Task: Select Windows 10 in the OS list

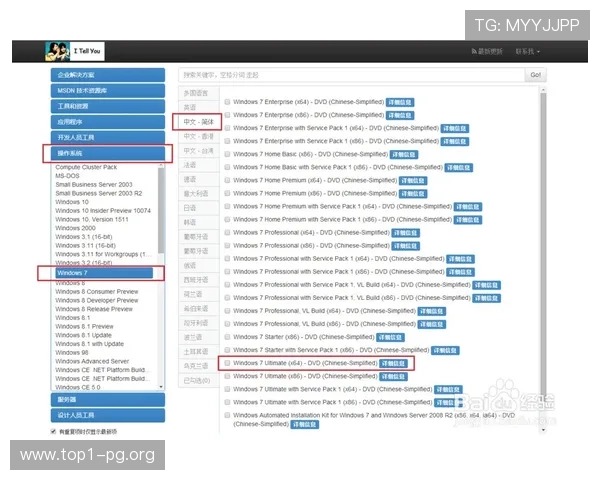Action: (72, 202)
